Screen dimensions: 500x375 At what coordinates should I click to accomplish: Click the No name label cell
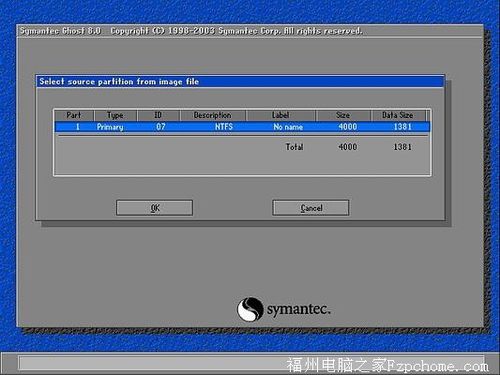pyautogui.click(x=288, y=127)
